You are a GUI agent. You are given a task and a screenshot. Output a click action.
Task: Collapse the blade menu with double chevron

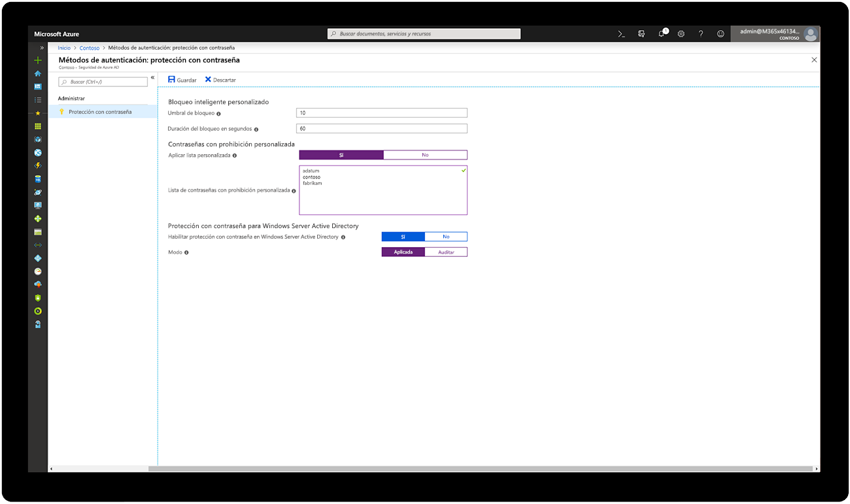tap(152, 78)
